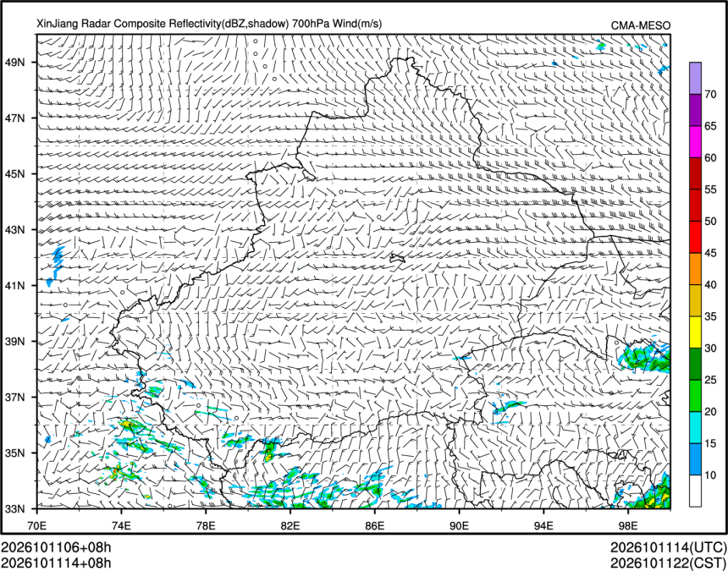
Task: Click the "94E" longitude axis label
Action: [x=543, y=525]
